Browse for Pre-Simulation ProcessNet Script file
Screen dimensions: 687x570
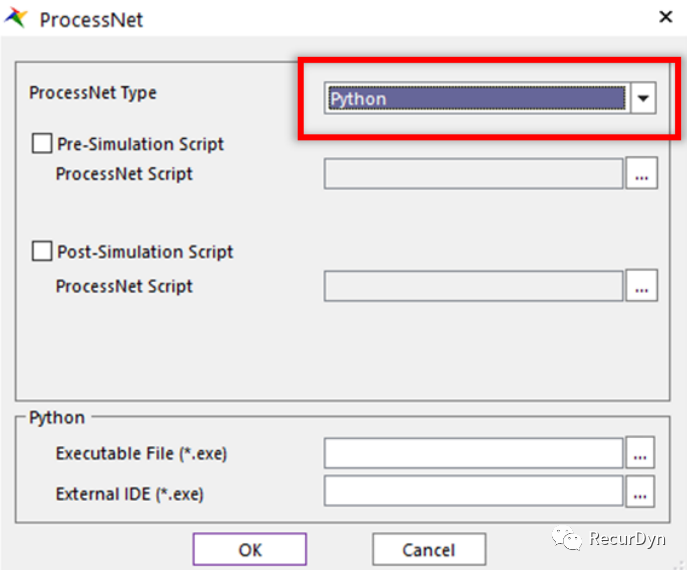click(641, 174)
